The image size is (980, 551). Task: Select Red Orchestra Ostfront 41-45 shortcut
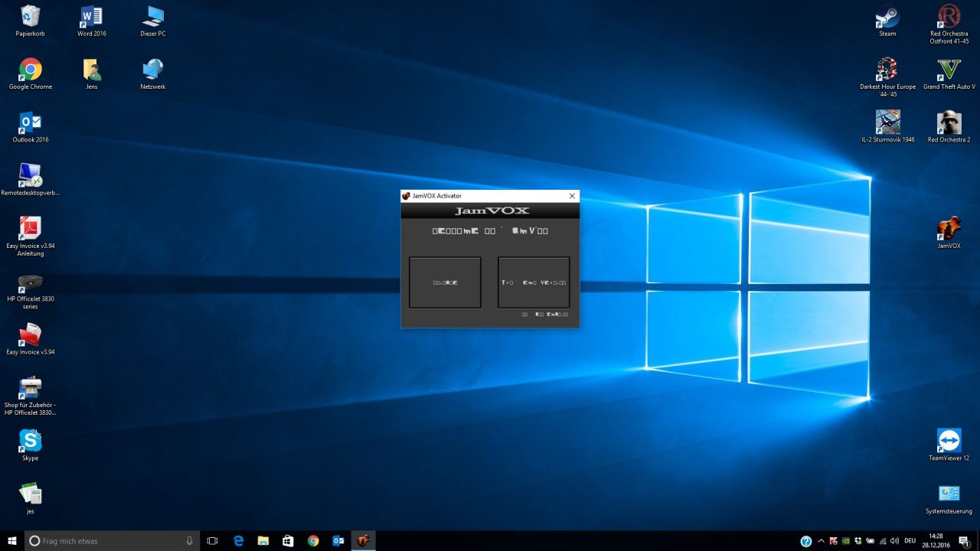pos(949,24)
